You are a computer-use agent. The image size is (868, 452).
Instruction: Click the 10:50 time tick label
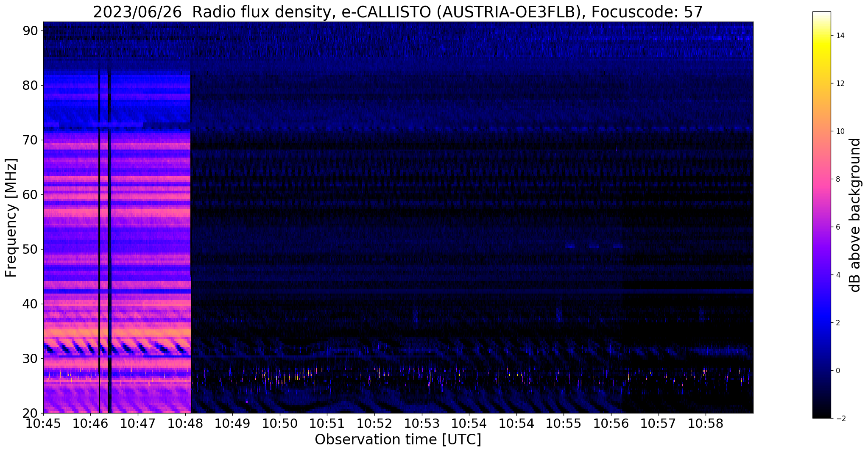[x=280, y=424]
